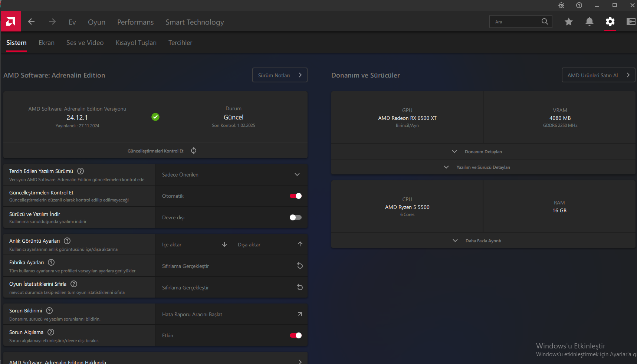This screenshot has width=637, height=364.
Task: Go back using the left arrow icon
Action: pos(31,22)
